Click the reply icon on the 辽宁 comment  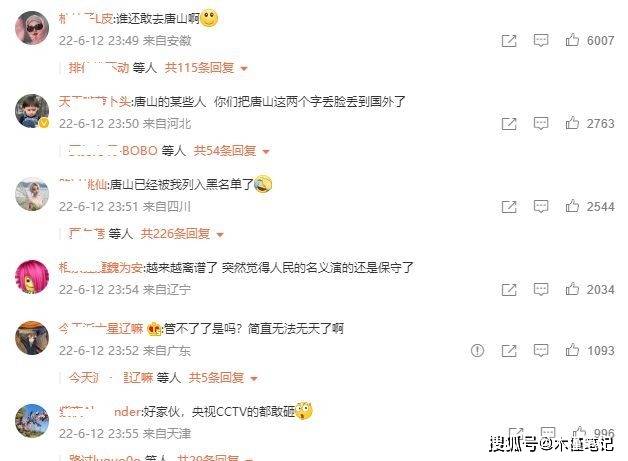tap(541, 289)
